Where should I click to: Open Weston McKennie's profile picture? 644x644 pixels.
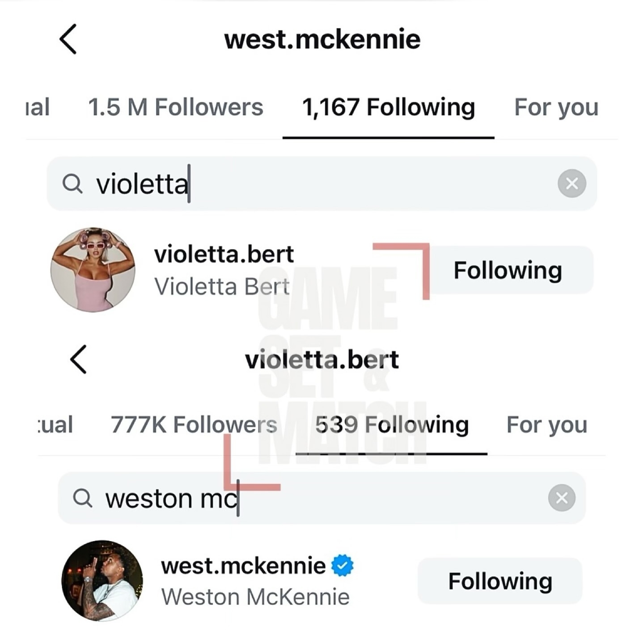[x=102, y=580]
